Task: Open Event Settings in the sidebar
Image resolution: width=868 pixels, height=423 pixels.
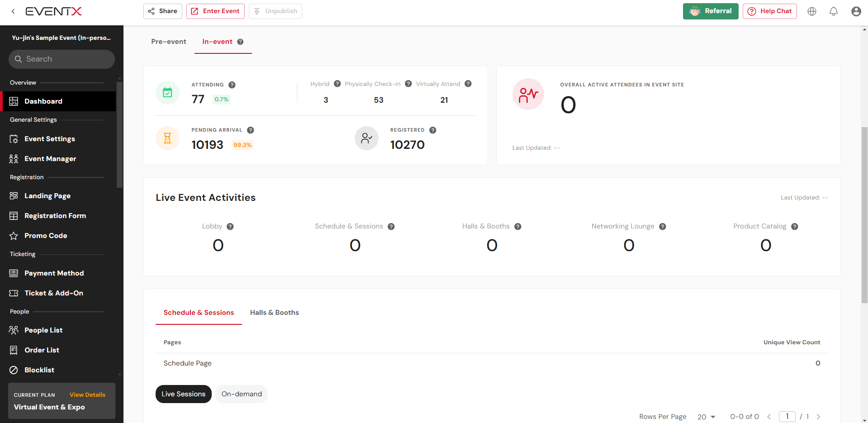Action: click(x=59, y=139)
